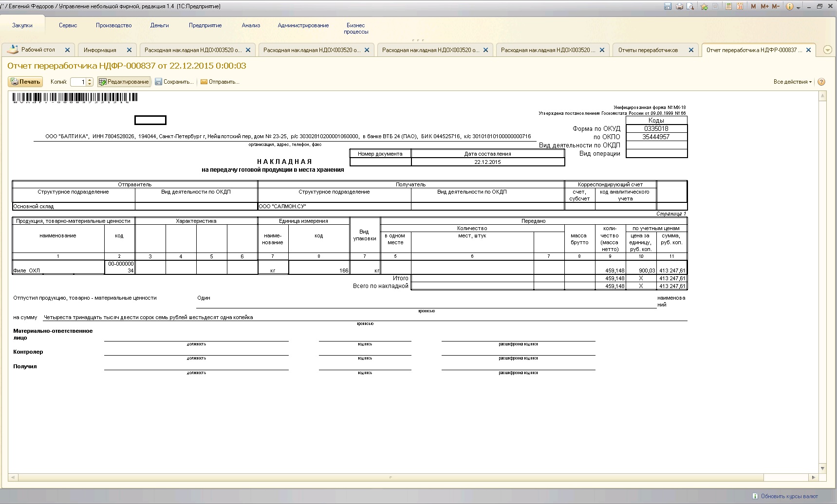Select the ОКПО code cell 35444957
Viewport: 837px width, 504px height.
point(656,137)
